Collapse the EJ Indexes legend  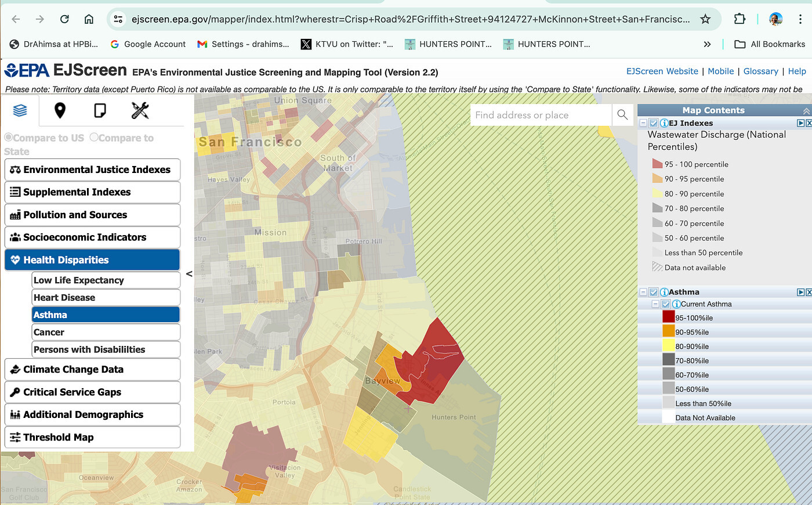[643, 123]
